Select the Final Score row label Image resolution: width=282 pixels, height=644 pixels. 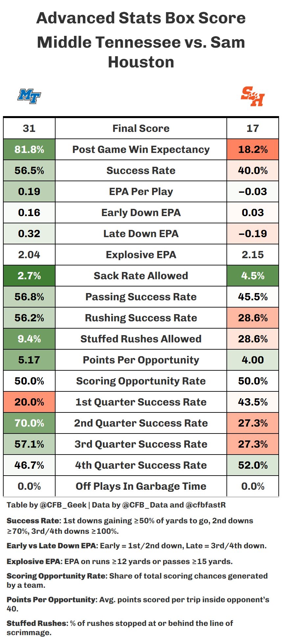click(x=141, y=128)
